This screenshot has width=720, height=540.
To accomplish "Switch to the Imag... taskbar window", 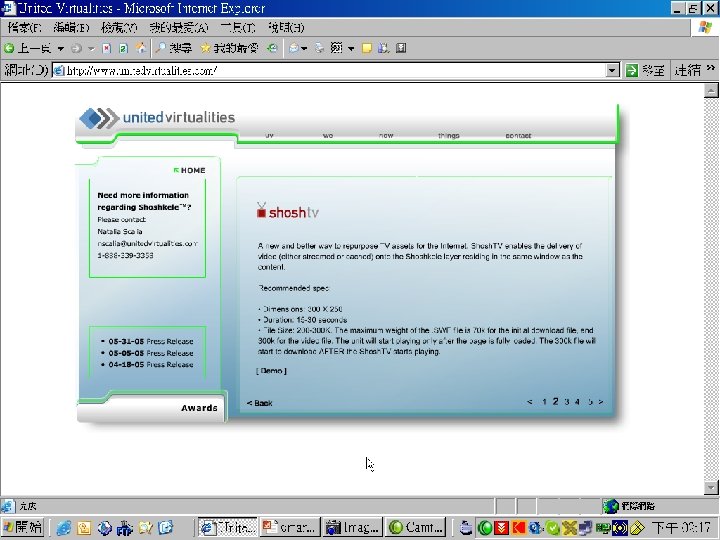I will pos(353,528).
